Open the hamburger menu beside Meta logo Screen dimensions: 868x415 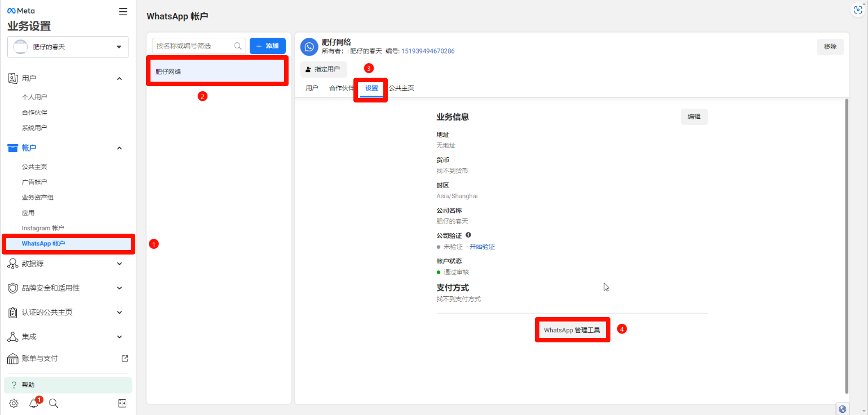(123, 11)
